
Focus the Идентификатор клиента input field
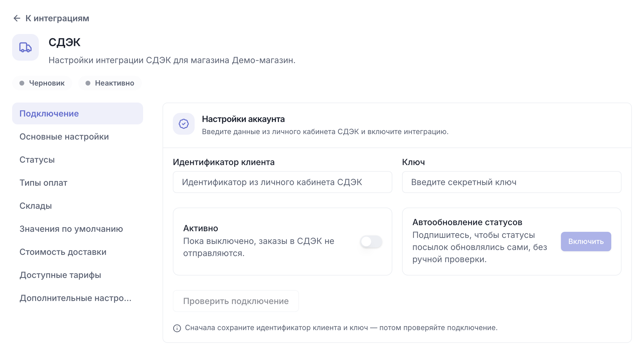[283, 182]
